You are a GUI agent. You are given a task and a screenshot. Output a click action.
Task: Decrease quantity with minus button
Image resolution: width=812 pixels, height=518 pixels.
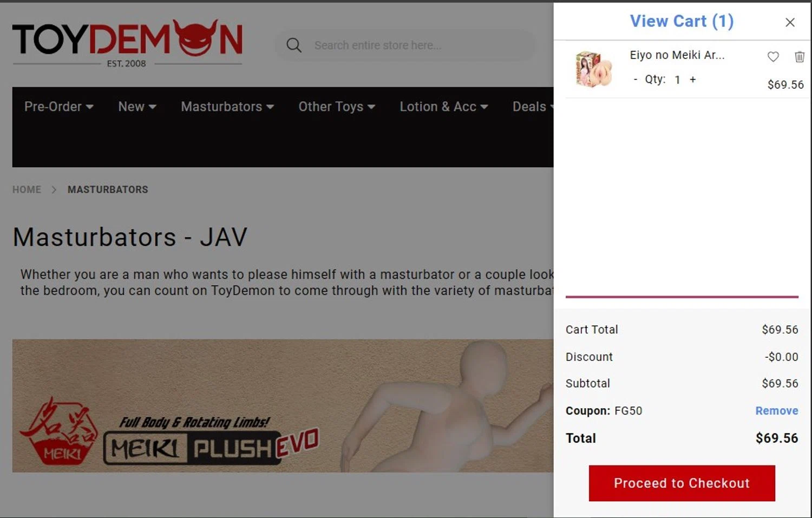pyautogui.click(x=636, y=80)
